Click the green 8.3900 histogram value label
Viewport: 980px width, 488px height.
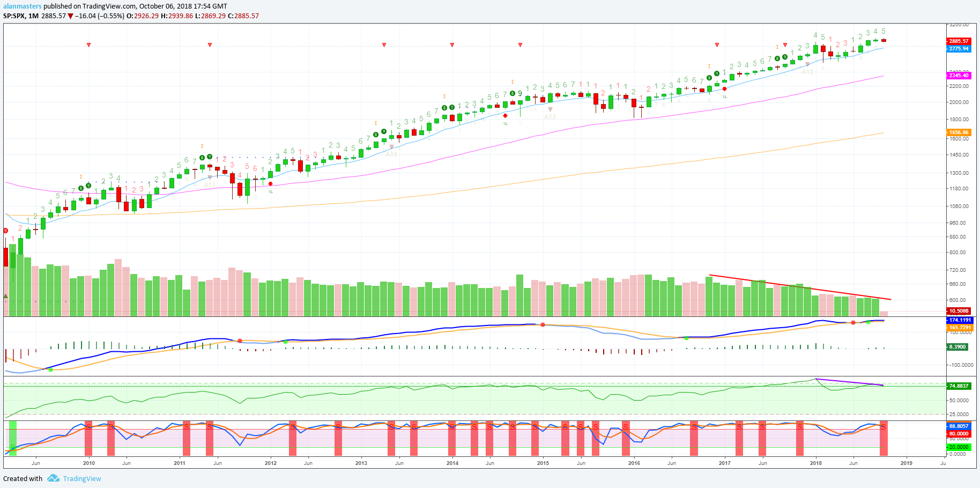coord(957,347)
